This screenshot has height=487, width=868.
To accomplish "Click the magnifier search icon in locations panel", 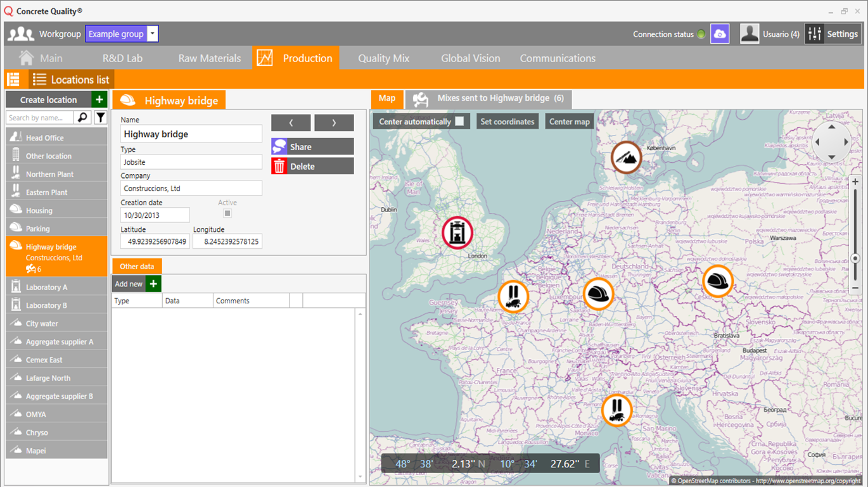I will (82, 117).
